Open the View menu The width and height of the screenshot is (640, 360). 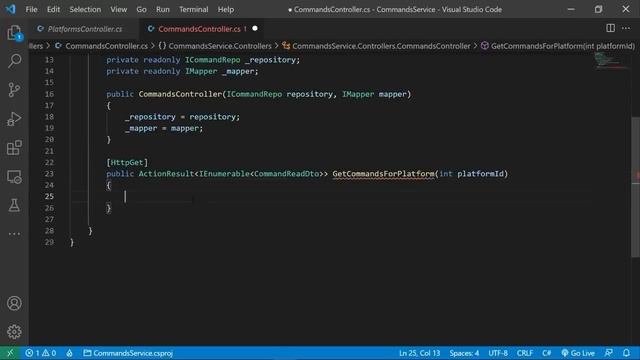[x=118, y=9]
